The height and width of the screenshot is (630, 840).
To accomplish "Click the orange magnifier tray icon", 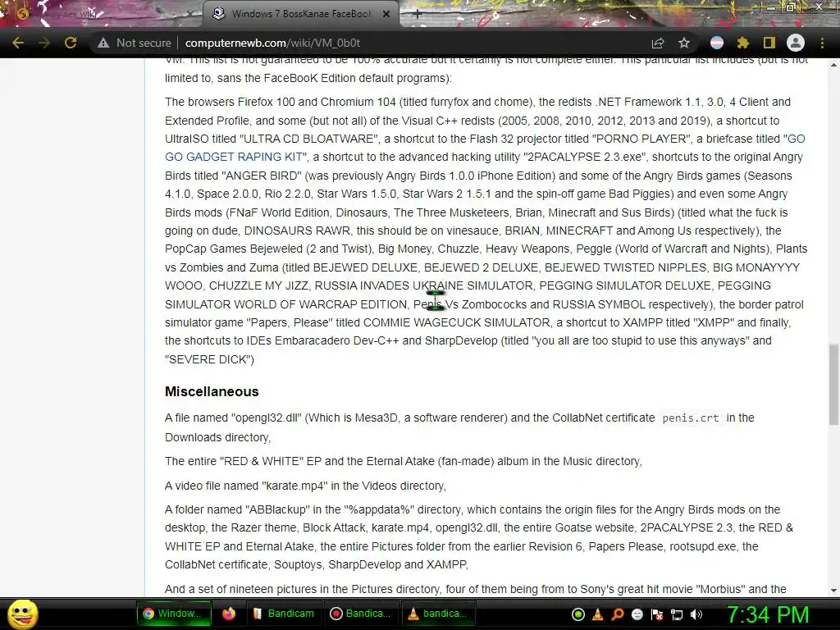I will (617, 614).
